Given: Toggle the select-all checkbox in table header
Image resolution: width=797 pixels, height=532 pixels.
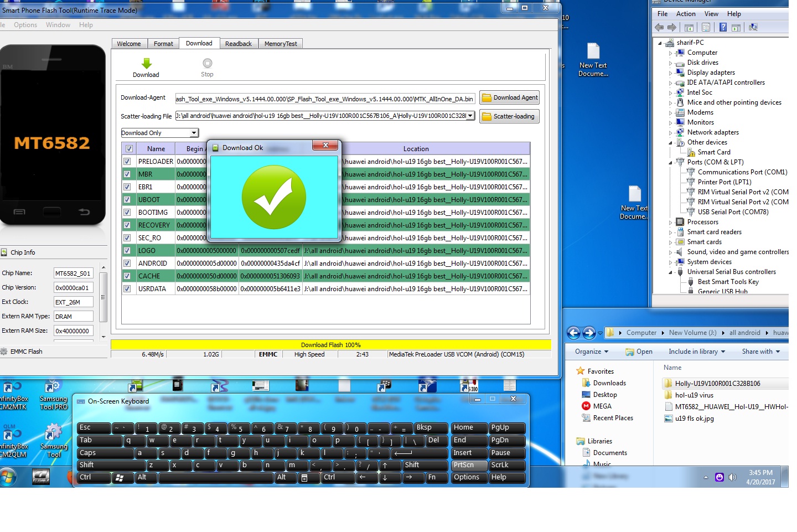Looking at the screenshot, I should click(129, 148).
